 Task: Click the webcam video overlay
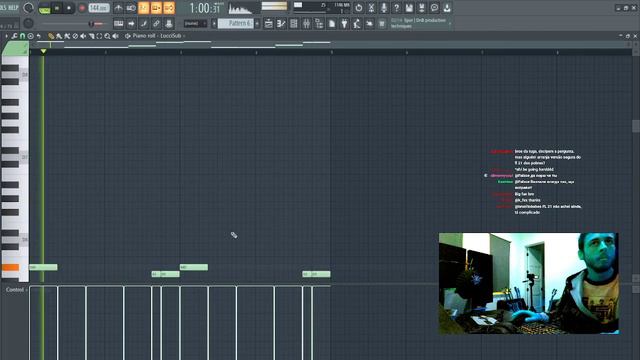529,283
